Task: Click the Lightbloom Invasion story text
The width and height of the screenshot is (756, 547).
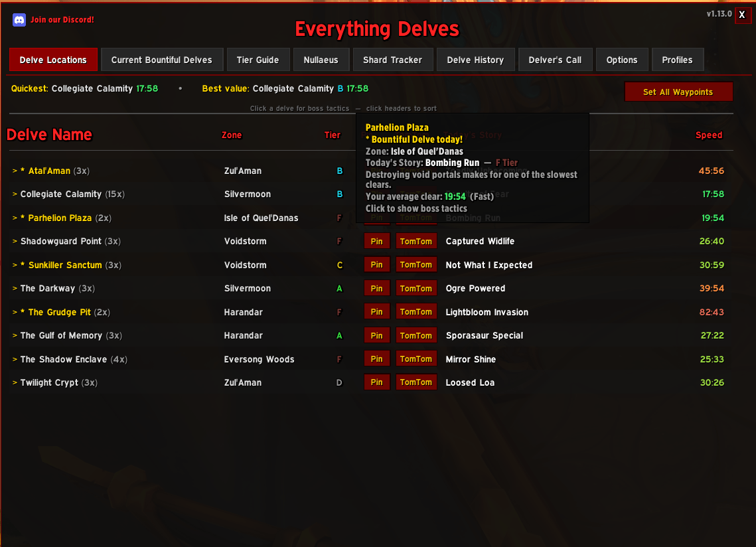Action: coord(487,312)
